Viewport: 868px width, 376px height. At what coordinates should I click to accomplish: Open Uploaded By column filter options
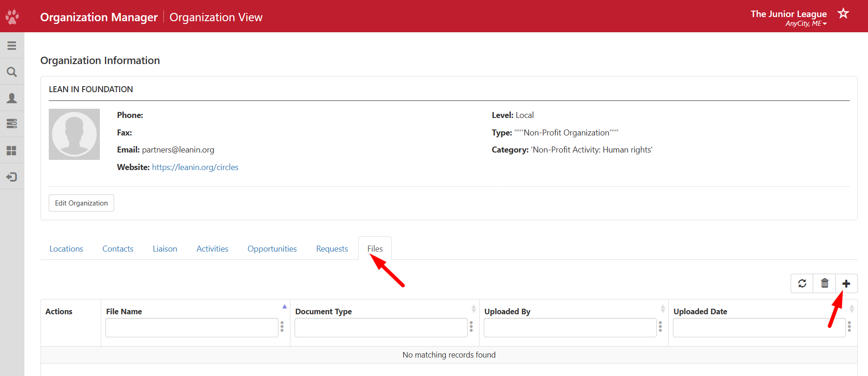point(660,327)
